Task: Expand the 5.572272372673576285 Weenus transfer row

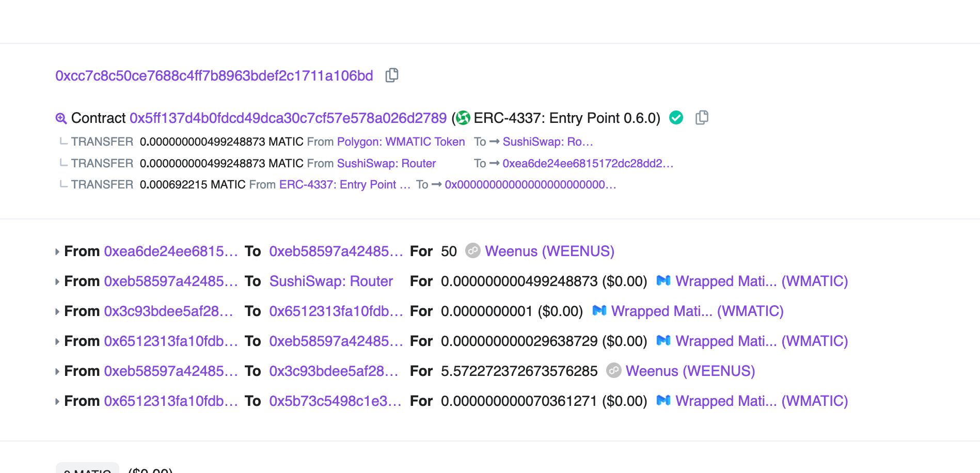Action: [57, 371]
